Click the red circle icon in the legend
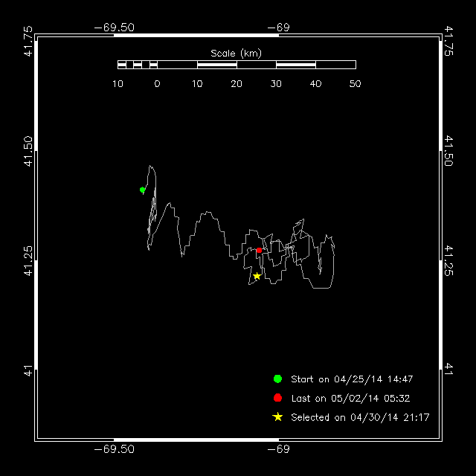The width and height of the screenshot is (476, 476). (x=277, y=398)
